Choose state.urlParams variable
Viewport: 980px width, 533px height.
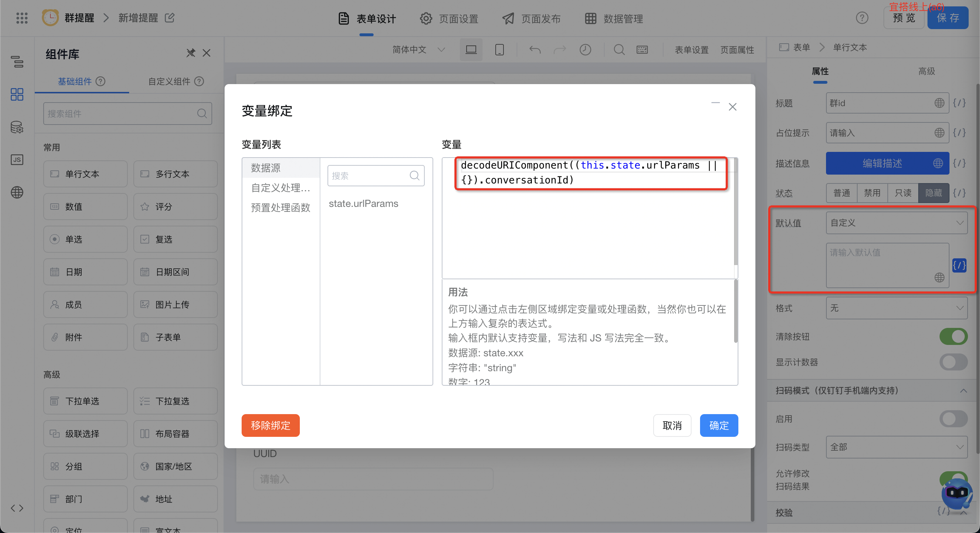pos(363,204)
